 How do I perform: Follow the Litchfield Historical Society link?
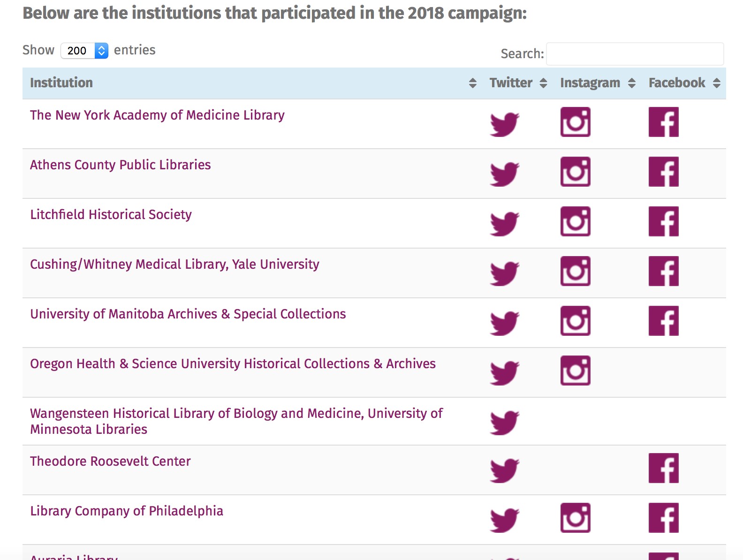click(x=111, y=215)
